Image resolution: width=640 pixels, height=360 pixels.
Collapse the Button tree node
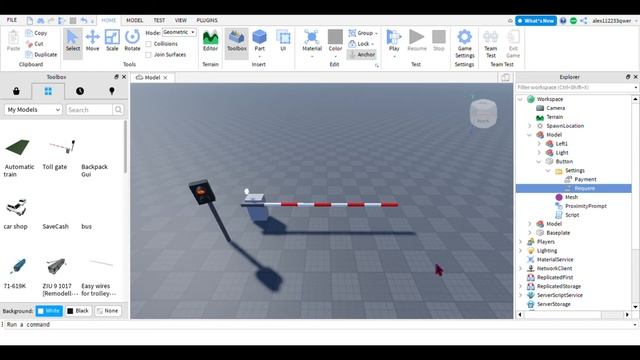[x=539, y=162]
